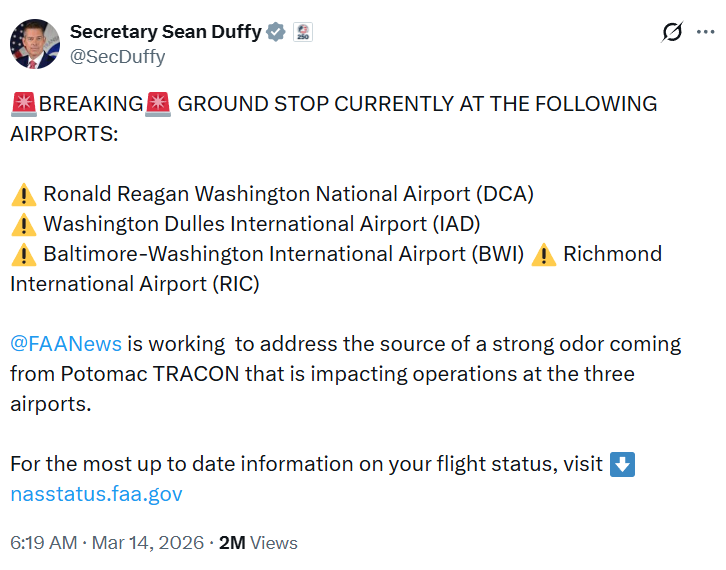Screen dimensions: 726x570
Task: Open the Secretary Sean Duffy display name
Action: [165, 32]
